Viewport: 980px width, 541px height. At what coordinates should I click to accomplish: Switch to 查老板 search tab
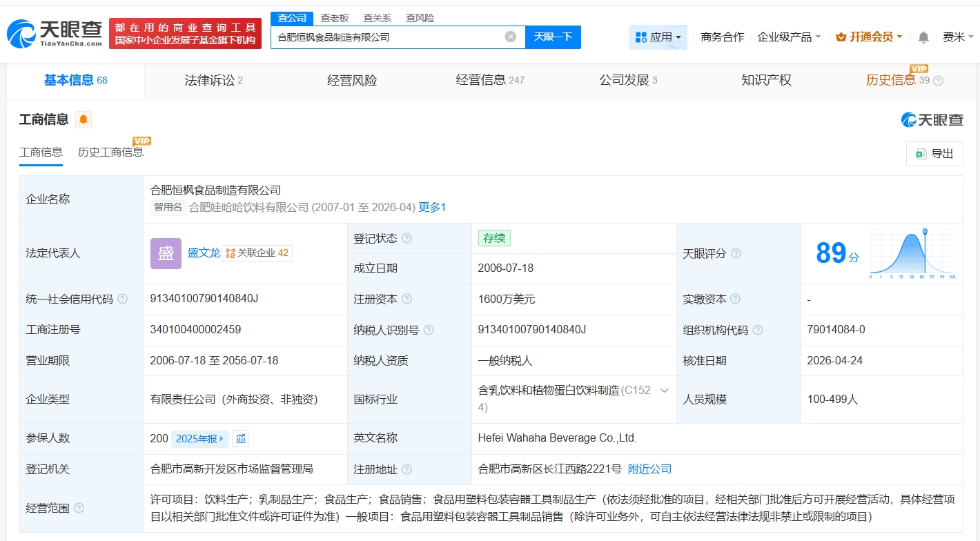(x=335, y=18)
